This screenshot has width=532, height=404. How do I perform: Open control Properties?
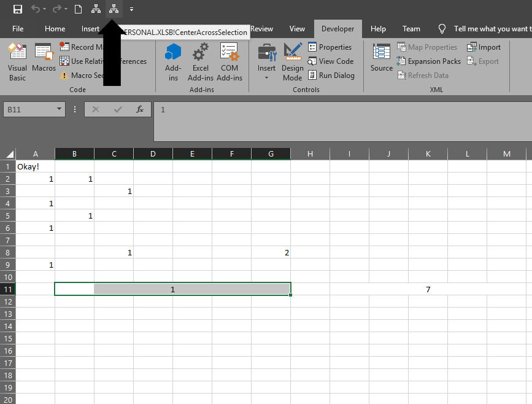(x=330, y=47)
